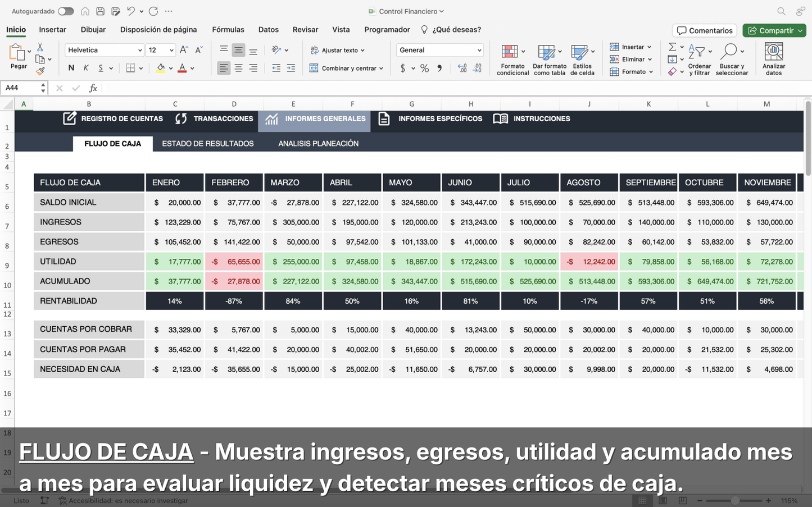812x507 pixels.
Task: Open the ESTADO DE RESULTADOS tab
Action: 207,143
